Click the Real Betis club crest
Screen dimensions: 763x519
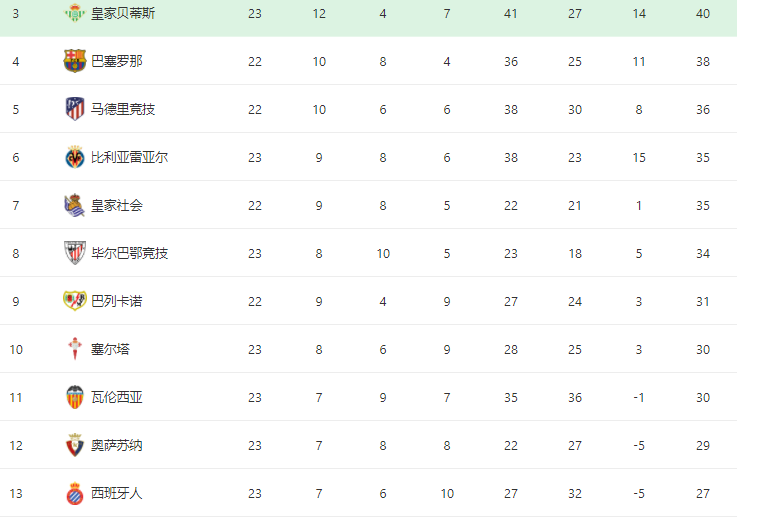75,13
